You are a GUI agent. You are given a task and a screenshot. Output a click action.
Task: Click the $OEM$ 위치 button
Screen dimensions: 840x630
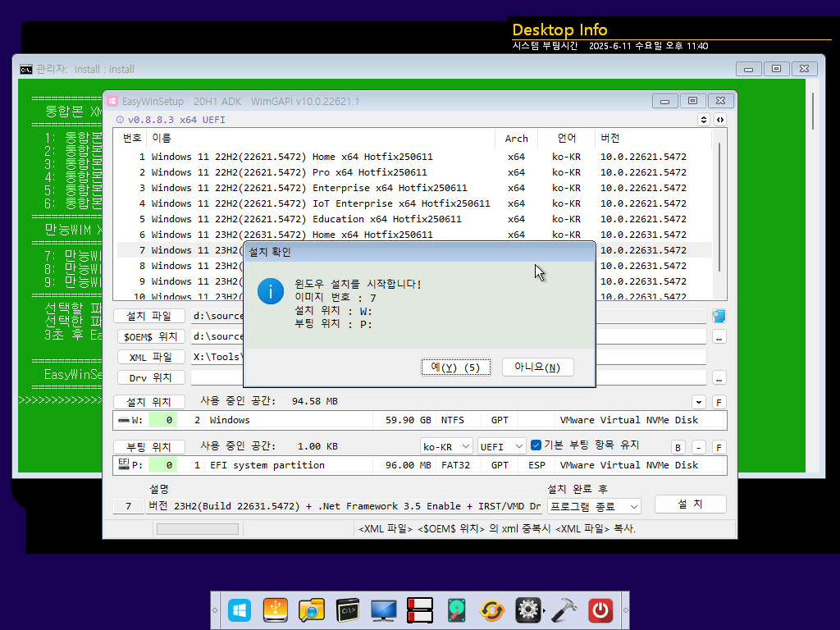(151, 336)
